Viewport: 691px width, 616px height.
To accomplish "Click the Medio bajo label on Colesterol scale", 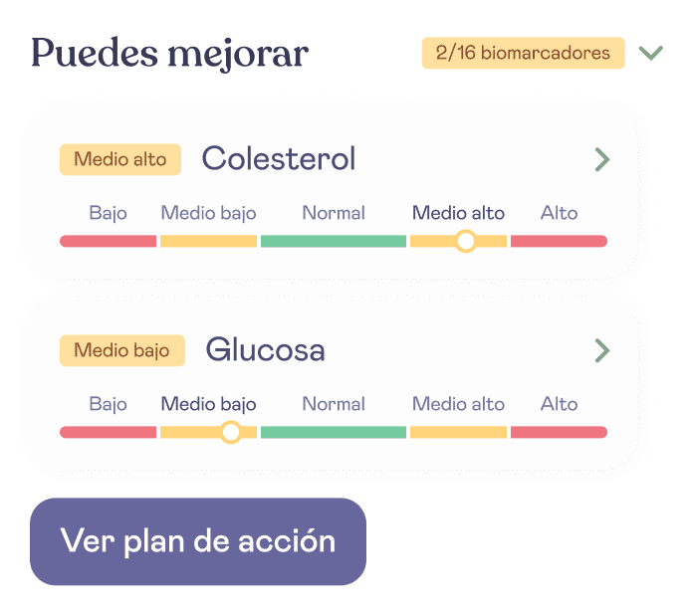I will click(208, 213).
